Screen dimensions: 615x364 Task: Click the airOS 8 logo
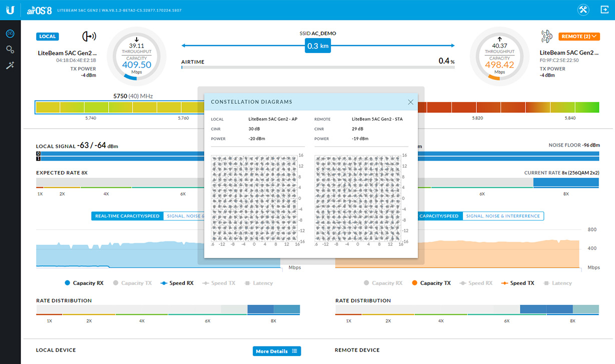point(38,9)
